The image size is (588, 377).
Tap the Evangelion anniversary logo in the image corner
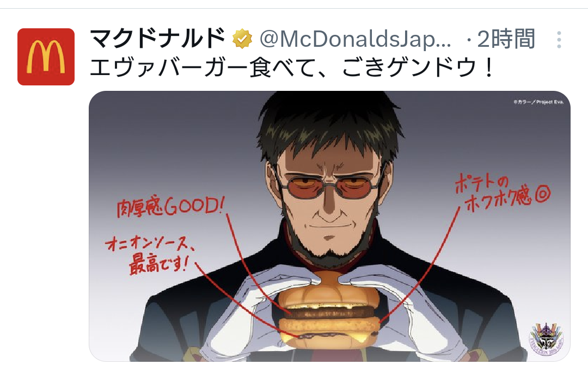pyautogui.click(x=546, y=339)
